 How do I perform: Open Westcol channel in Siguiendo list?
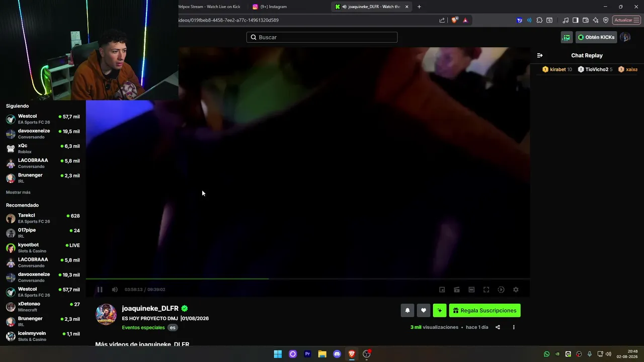(43, 119)
